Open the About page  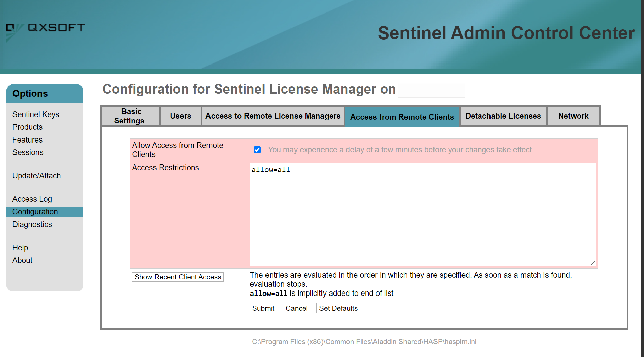coord(22,260)
